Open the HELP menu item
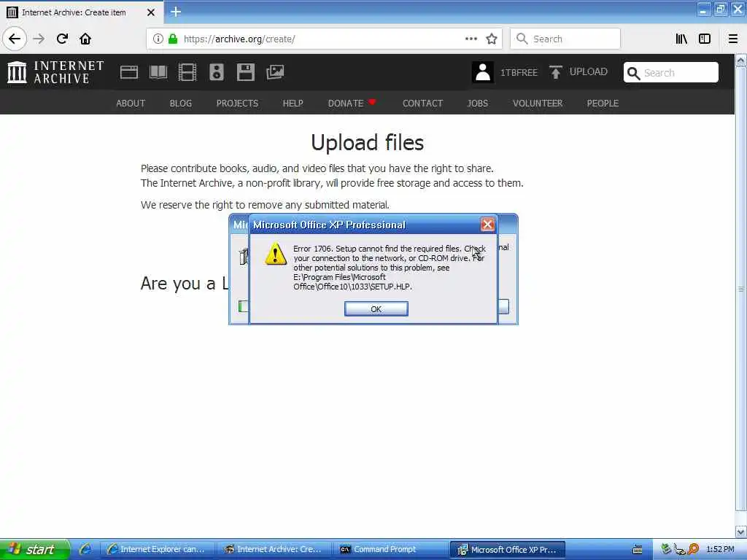Screen dimensions: 747x560 (293, 104)
